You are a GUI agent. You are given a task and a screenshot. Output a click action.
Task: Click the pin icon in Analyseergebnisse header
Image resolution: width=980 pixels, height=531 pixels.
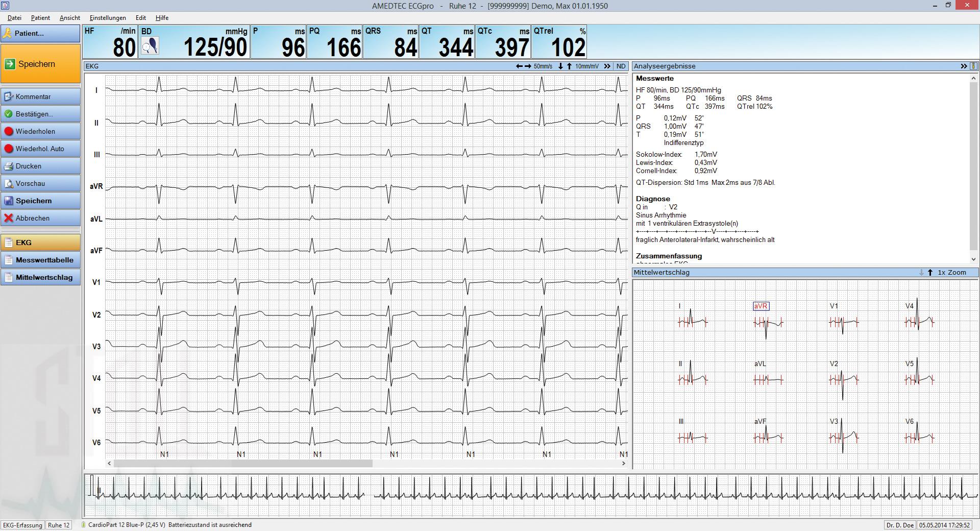[x=973, y=66]
